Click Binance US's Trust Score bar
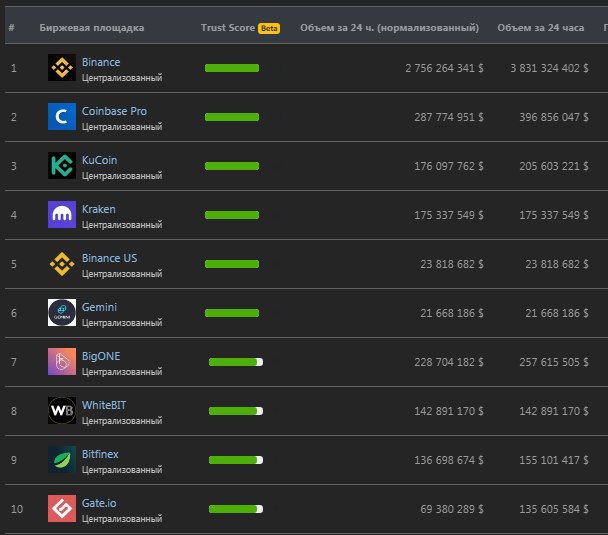Viewport: 608px width, 535px height. [232, 264]
